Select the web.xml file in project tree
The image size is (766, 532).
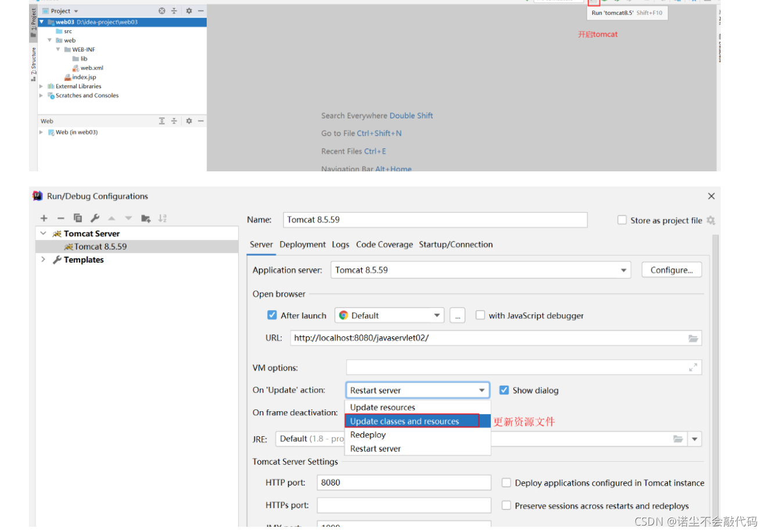click(x=88, y=68)
